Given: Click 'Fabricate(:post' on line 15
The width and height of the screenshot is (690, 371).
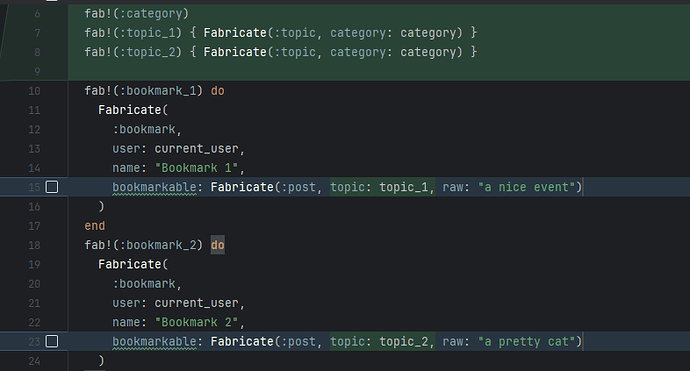Looking at the screenshot, I should [x=263, y=187].
